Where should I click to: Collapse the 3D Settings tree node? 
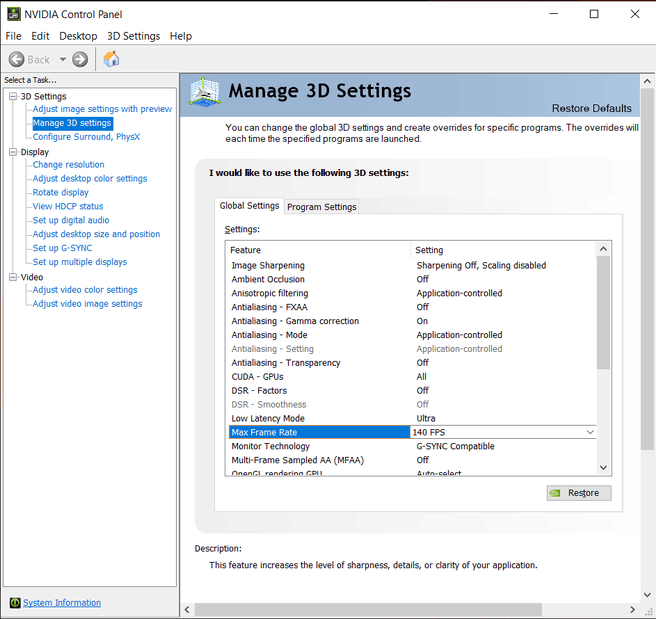click(x=12, y=96)
